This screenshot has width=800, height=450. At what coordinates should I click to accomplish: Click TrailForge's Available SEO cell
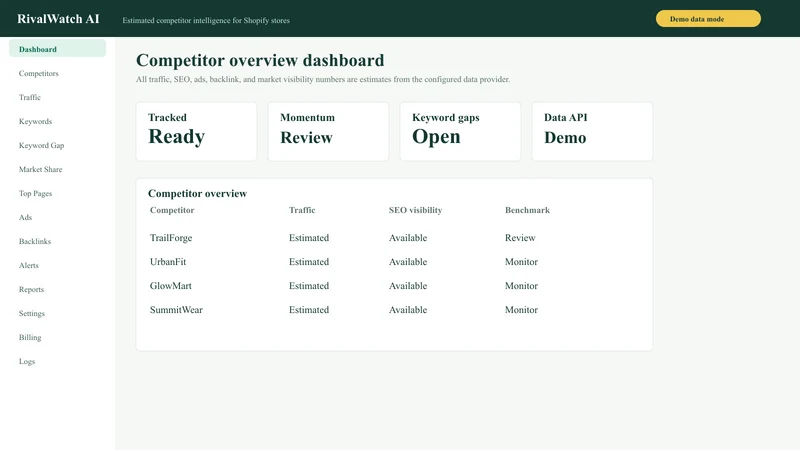[x=408, y=238]
